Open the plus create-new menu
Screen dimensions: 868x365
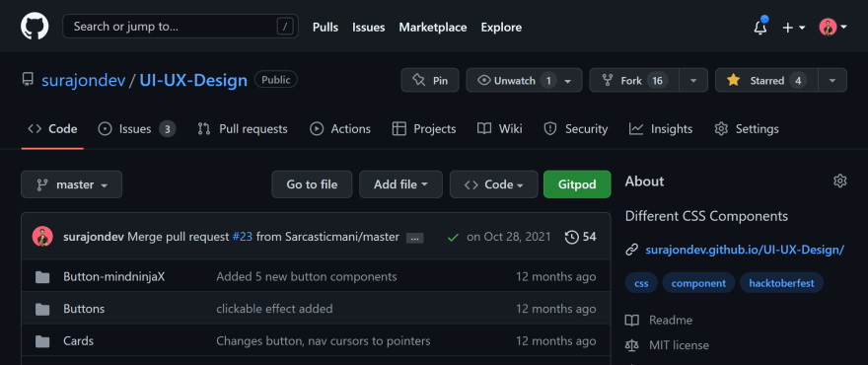[793, 28]
